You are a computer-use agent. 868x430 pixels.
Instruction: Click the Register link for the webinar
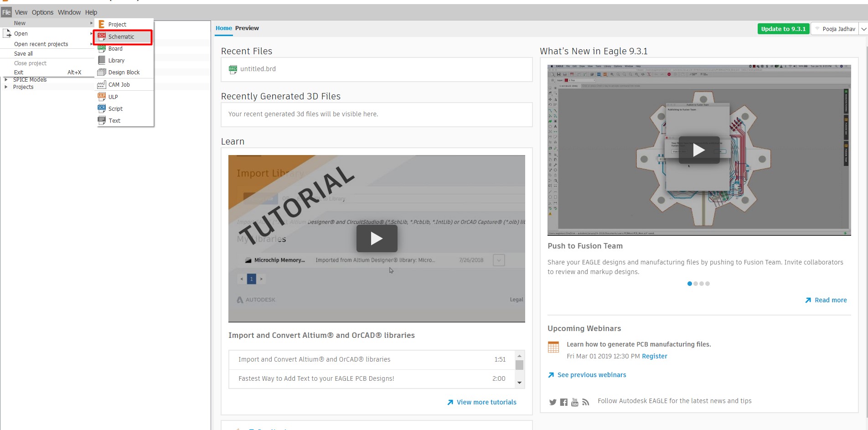[x=654, y=356]
